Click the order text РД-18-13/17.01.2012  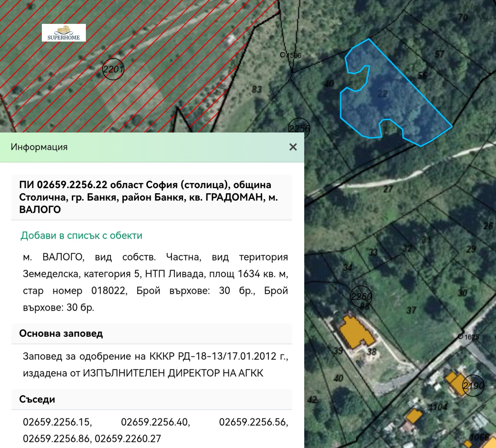pyautogui.click(x=227, y=356)
